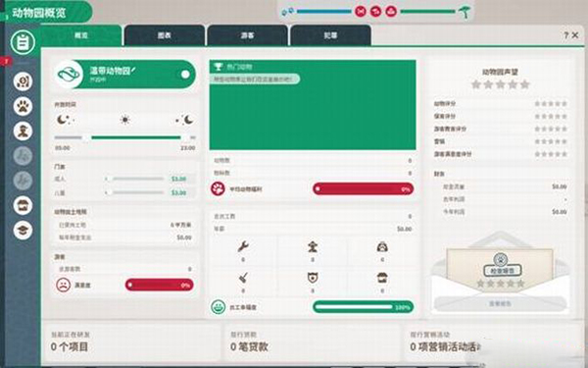Open the finances coin icon in sidebar
The width and height of the screenshot is (588, 368).
[x=23, y=81]
